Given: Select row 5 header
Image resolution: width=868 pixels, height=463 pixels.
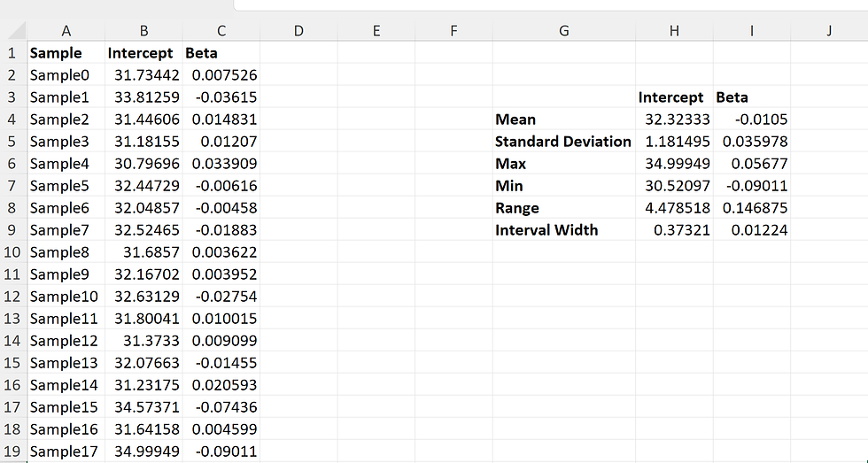Looking at the screenshot, I should [x=12, y=142].
